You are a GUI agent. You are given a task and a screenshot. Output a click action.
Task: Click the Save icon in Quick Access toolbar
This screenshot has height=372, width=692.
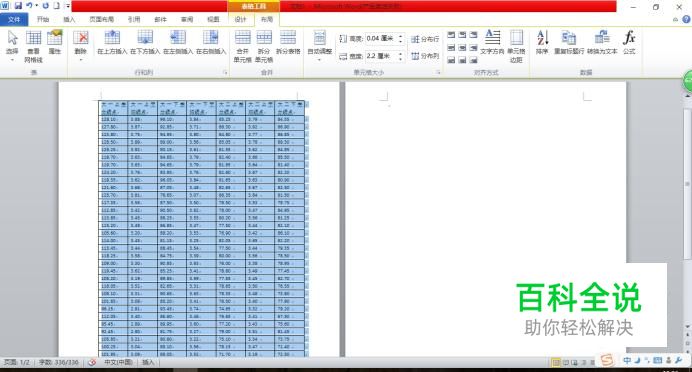pos(18,6)
